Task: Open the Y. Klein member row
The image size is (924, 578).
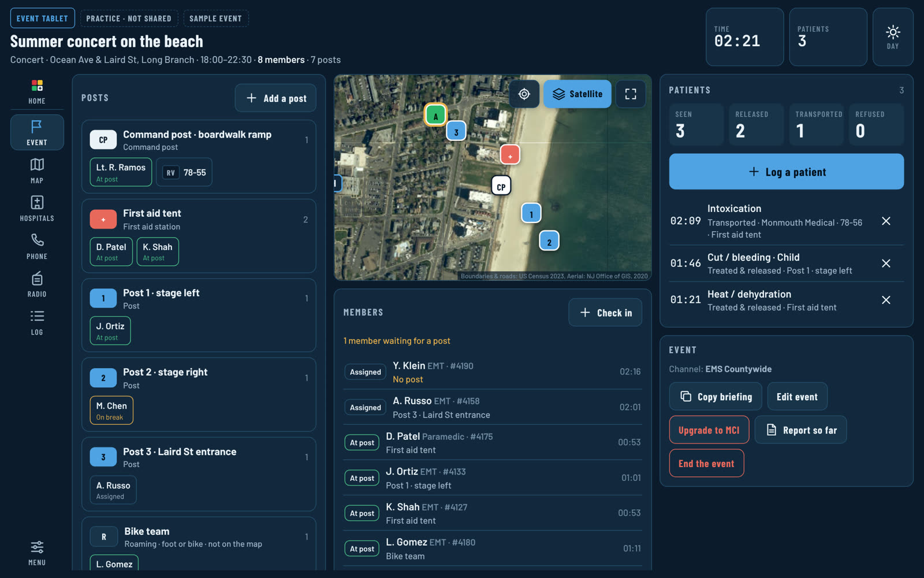Action: (492, 372)
